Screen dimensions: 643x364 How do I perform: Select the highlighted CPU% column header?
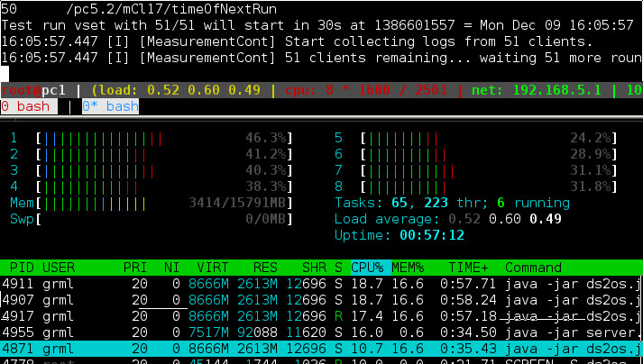(x=371, y=268)
